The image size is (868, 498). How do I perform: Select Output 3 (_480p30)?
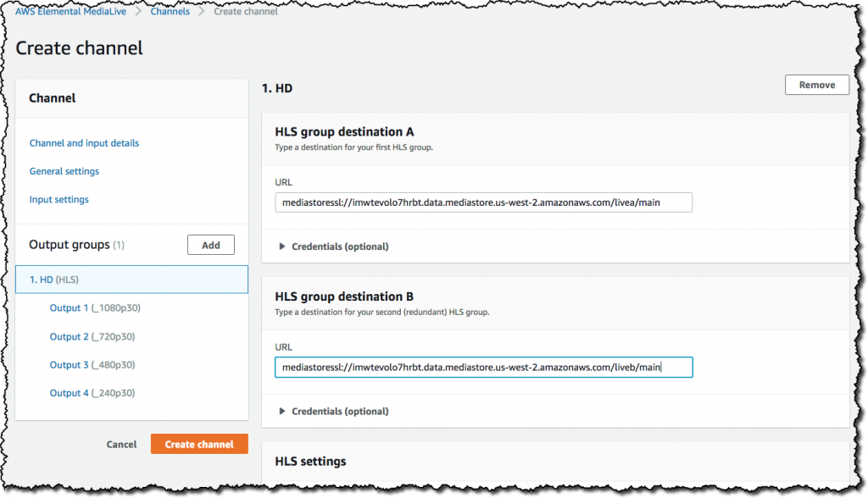coord(93,364)
